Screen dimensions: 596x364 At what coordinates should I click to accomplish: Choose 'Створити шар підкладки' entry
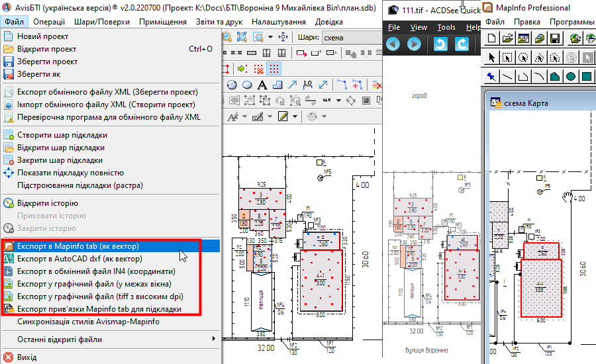[x=111, y=135]
